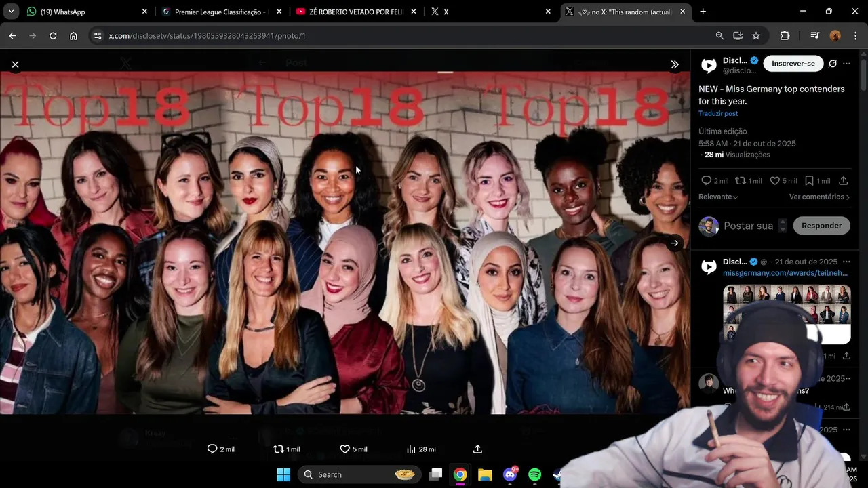Image resolution: width=868 pixels, height=488 pixels.
Task: Focus the Postar sua resposta reply field
Action: coord(748,226)
